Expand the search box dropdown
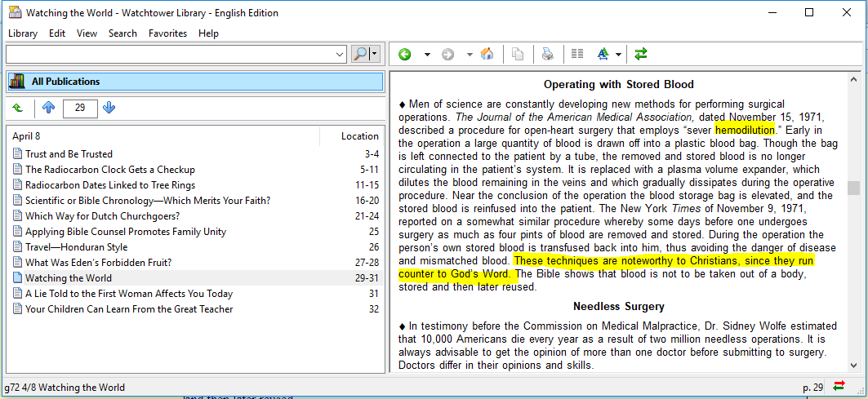The image size is (868, 399). [341, 55]
